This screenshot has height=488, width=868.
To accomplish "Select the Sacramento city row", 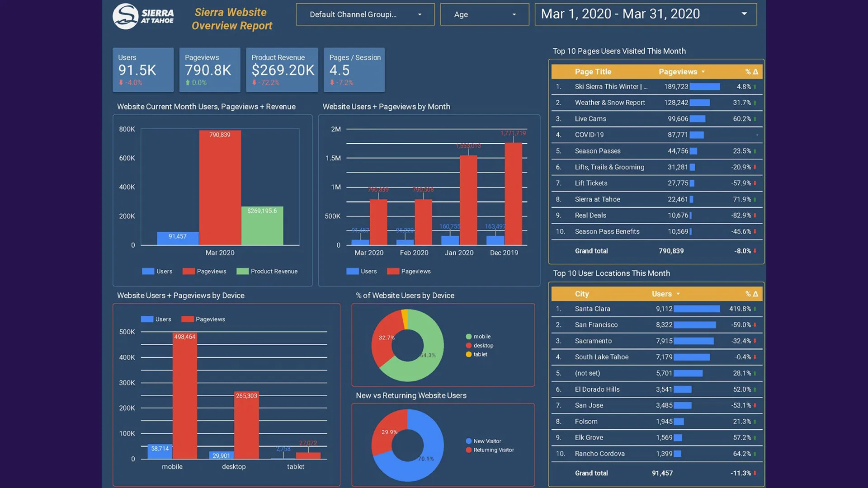I will [x=656, y=341].
